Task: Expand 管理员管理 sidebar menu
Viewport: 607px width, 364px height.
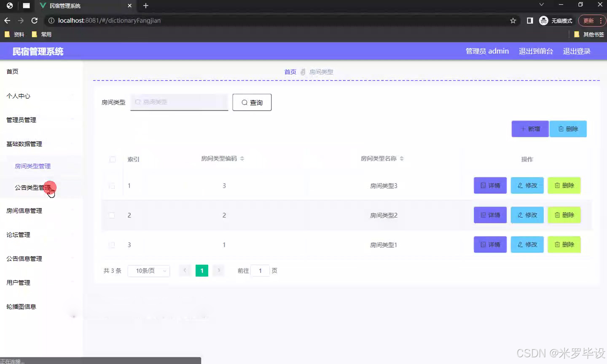Action: [x=41, y=120]
